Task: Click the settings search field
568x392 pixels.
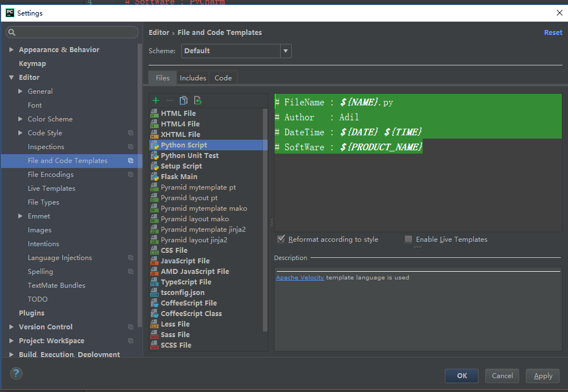Action: coord(72,32)
